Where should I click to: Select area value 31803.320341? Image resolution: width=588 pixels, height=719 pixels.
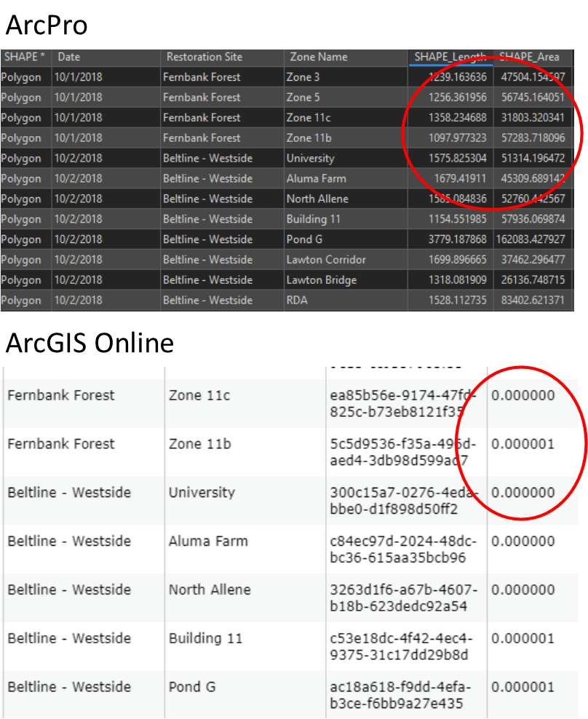[x=533, y=118]
